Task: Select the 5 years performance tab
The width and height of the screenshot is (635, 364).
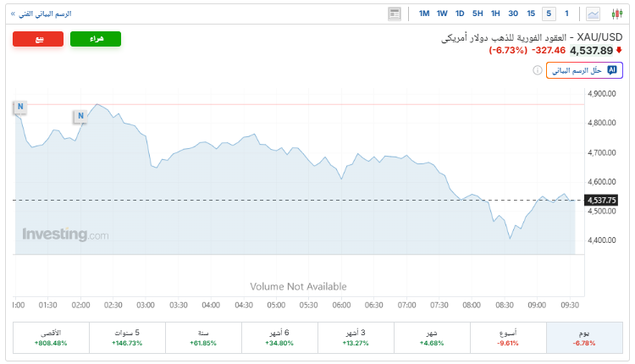Action: click(127, 338)
